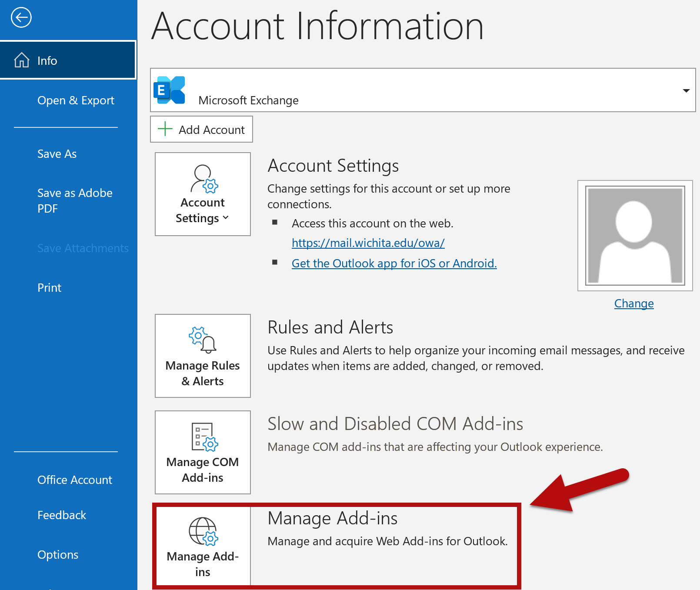Click the profile photo placeholder
Viewport: 700px width, 590px height.
coord(635,236)
